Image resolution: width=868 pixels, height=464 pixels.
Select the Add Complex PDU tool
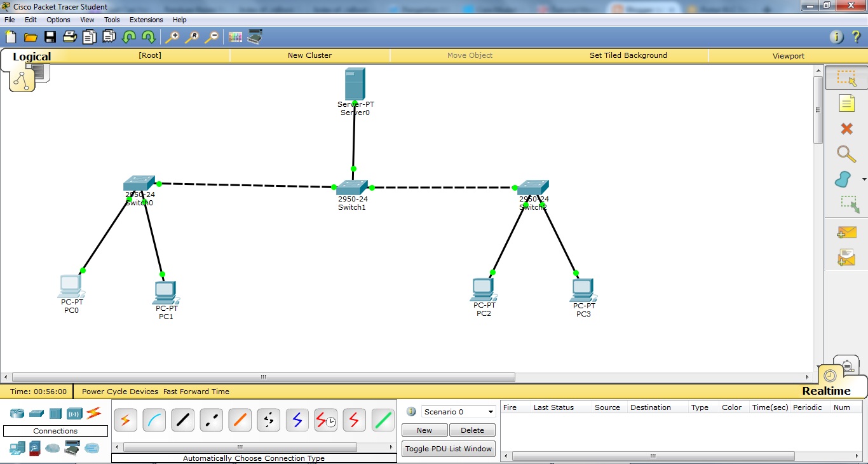(846, 257)
